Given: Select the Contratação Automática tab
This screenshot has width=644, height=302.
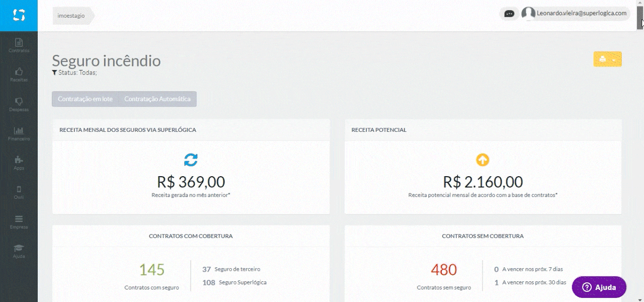Looking at the screenshot, I should click(157, 99).
